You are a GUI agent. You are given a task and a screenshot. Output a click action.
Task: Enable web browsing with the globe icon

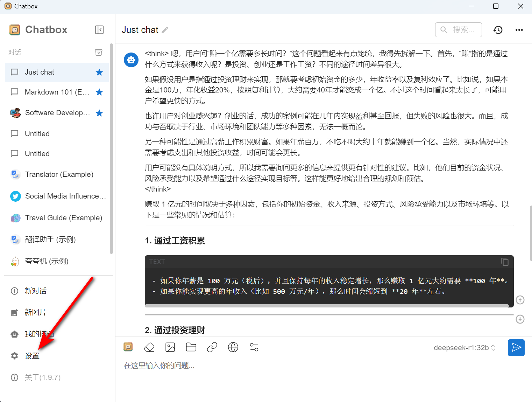coord(233,347)
